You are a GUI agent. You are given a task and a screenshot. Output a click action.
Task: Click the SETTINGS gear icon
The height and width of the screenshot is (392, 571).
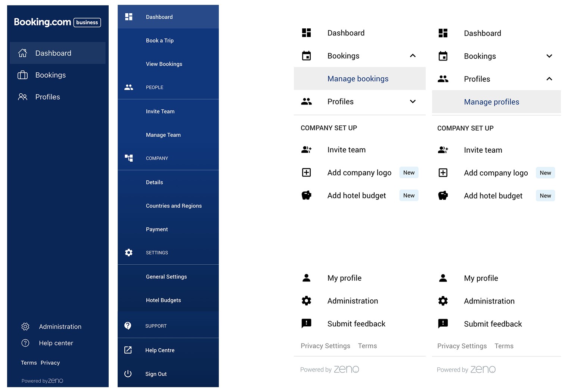point(129,253)
